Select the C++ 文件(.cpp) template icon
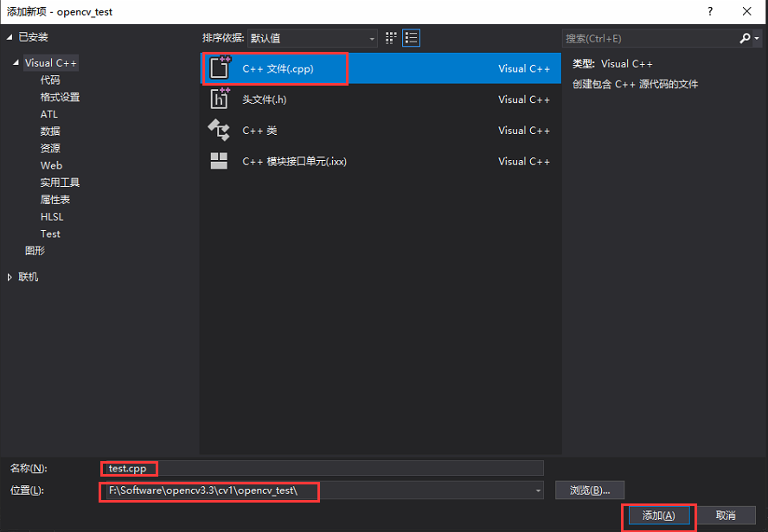768x532 pixels. coord(219,67)
